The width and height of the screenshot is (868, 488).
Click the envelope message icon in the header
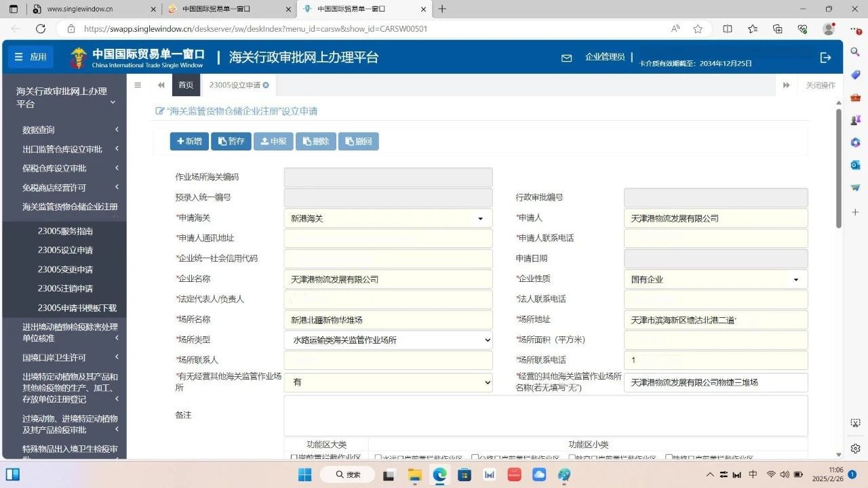[566, 58]
